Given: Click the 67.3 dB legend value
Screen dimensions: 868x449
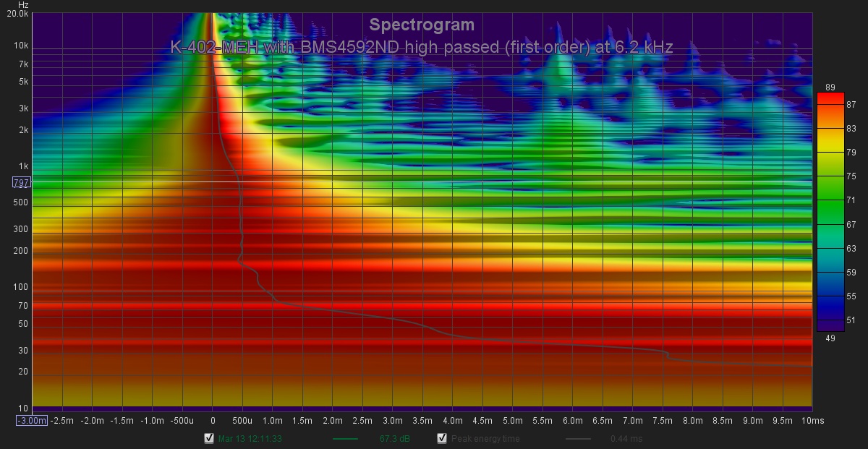Looking at the screenshot, I should (x=395, y=438).
